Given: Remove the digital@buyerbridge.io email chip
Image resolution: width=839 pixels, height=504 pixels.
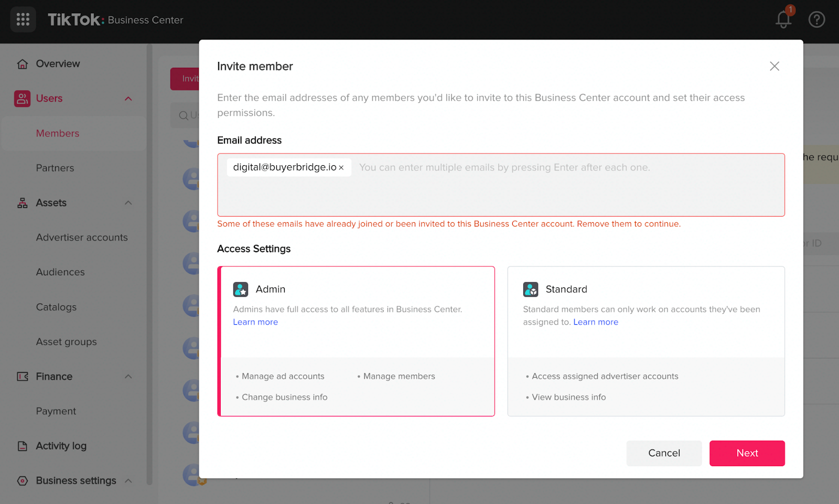Looking at the screenshot, I should [x=341, y=168].
